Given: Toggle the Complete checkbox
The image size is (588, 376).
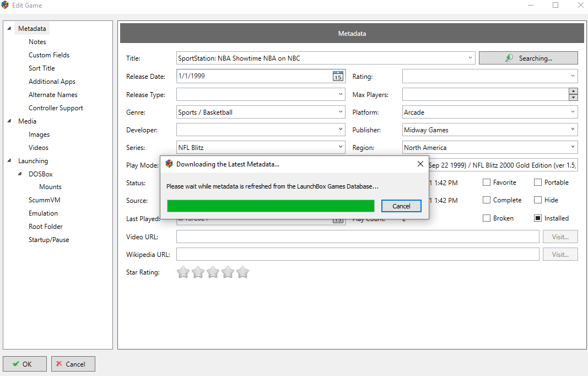Looking at the screenshot, I should (x=487, y=200).
